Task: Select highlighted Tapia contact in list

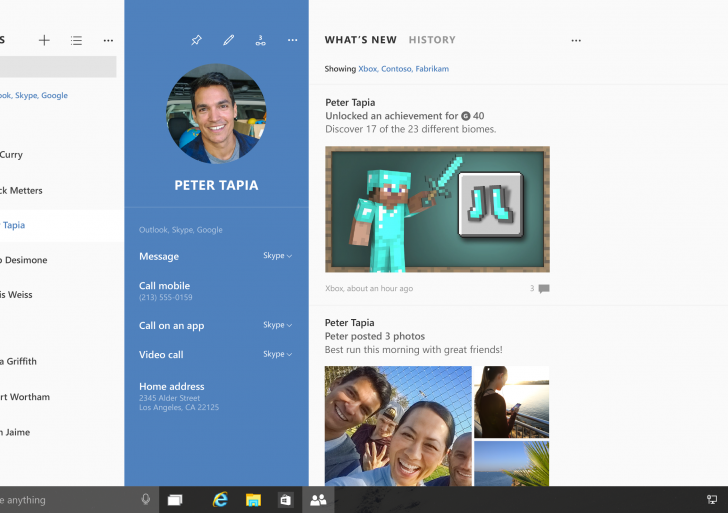Action: 61,225
